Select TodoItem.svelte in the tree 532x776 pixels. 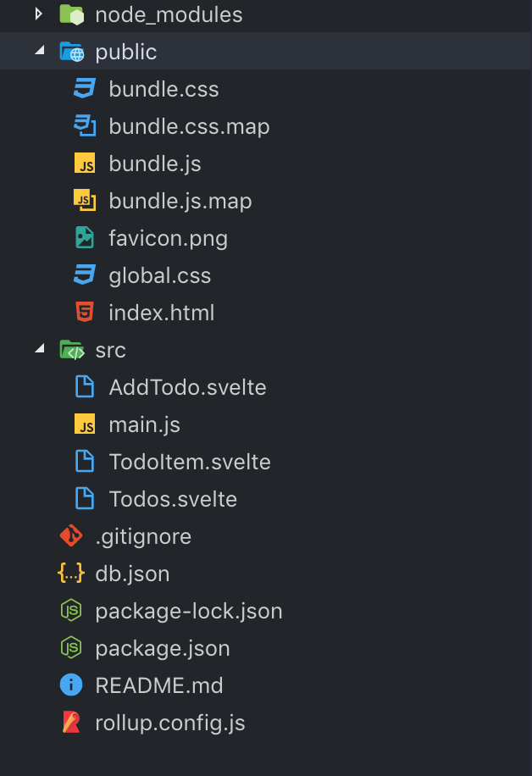click(x=190, y=462)
